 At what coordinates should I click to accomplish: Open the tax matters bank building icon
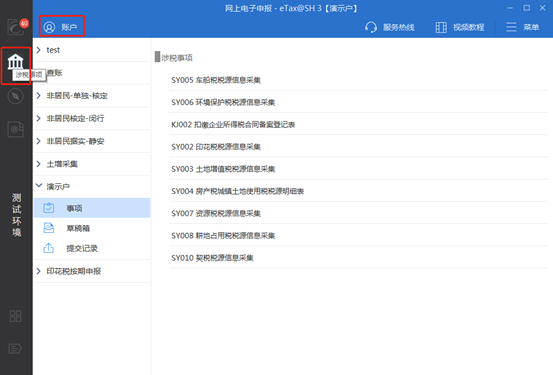pyautogui.click(x=16, y=62)
